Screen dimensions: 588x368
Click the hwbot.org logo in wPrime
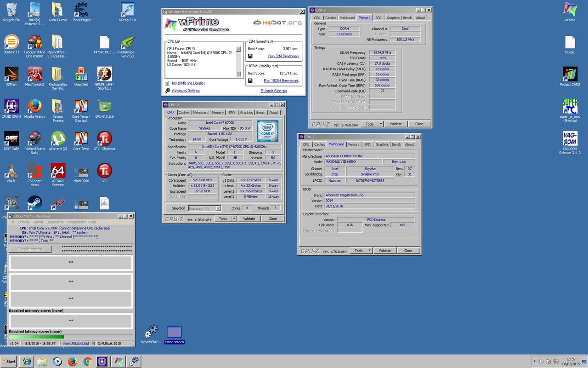(x=277, y=23)
